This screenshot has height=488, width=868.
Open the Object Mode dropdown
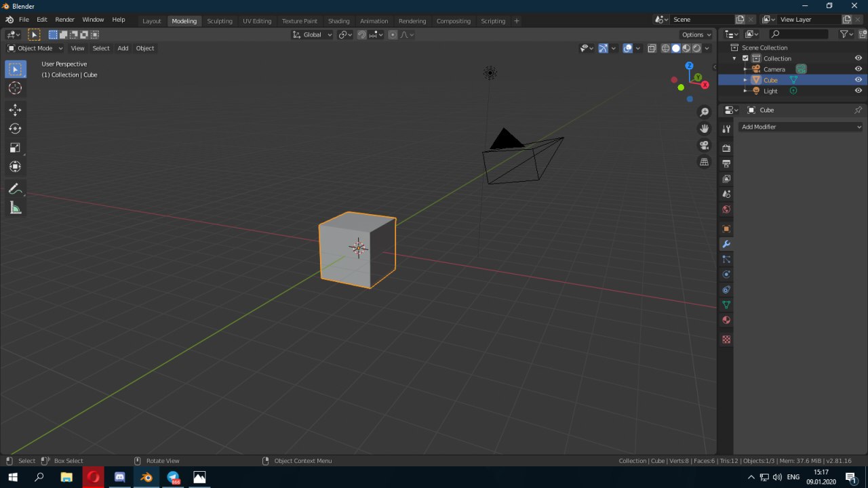coord(35,48)
